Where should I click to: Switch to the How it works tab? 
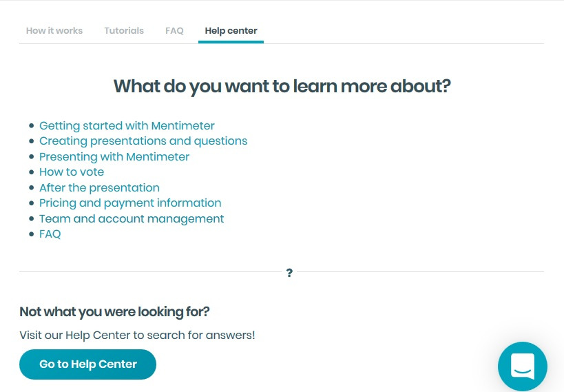[54, 31]
